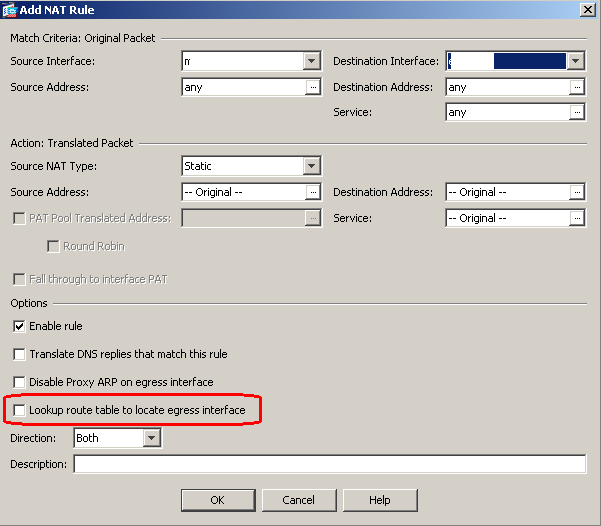Close the Add NAT Rule dialog
This screenshot has width=601, height=526.
tap(588, 9)
